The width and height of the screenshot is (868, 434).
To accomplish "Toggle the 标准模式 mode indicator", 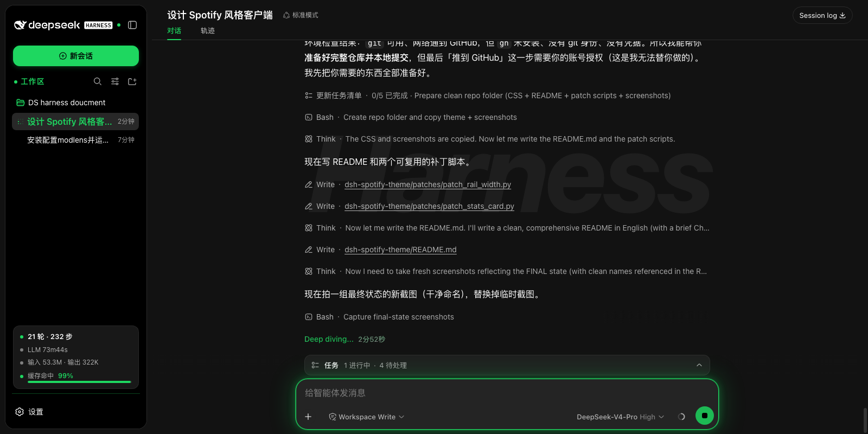I will point(301,15).
